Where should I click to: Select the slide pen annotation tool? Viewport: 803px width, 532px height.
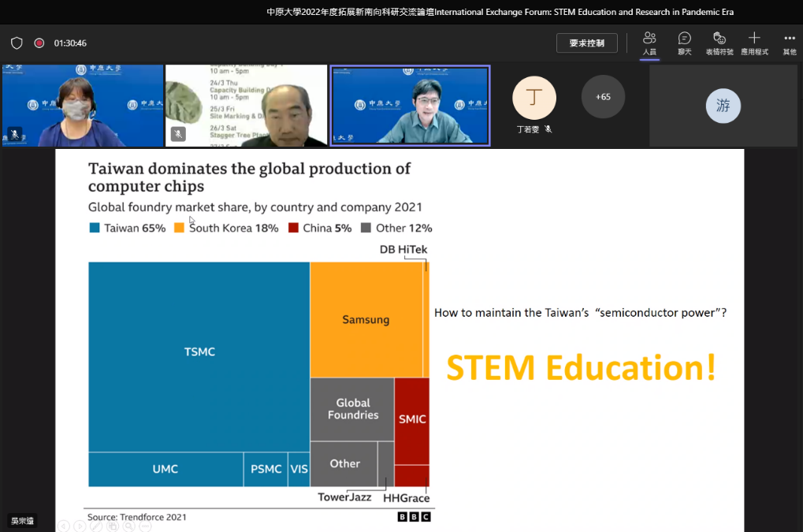(96, 526)
